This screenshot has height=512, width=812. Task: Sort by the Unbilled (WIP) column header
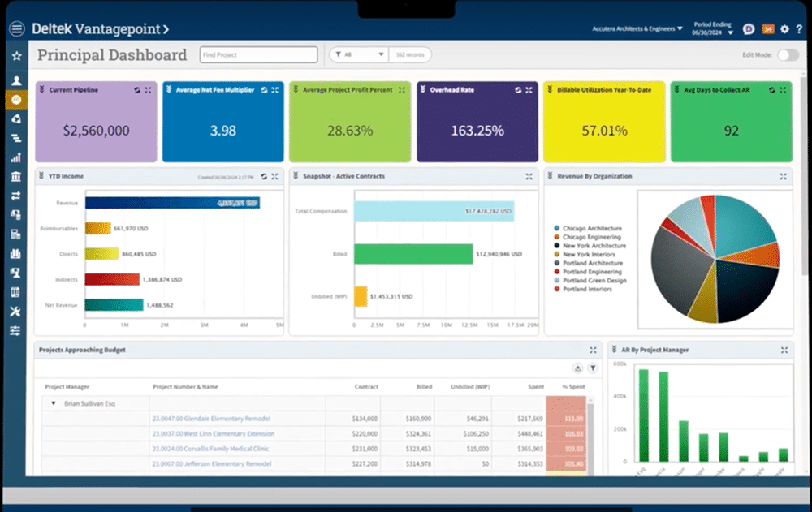tap(469, 387)
